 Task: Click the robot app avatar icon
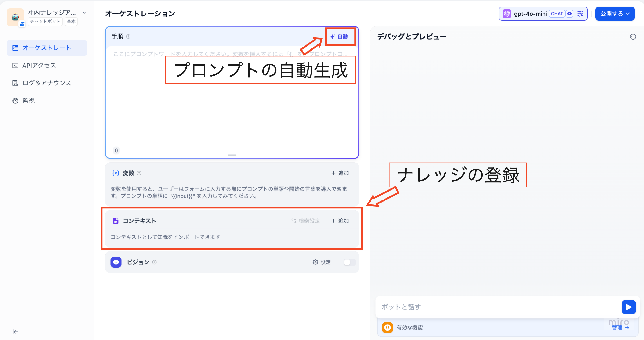coord(15,17)
